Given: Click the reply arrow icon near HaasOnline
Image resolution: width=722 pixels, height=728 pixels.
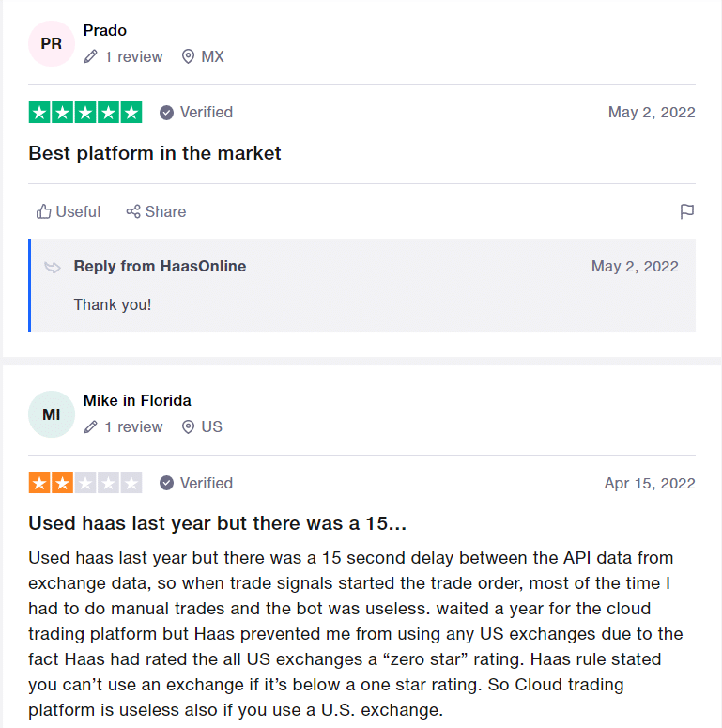Looking at the screenshot, I should pos(53,267).
